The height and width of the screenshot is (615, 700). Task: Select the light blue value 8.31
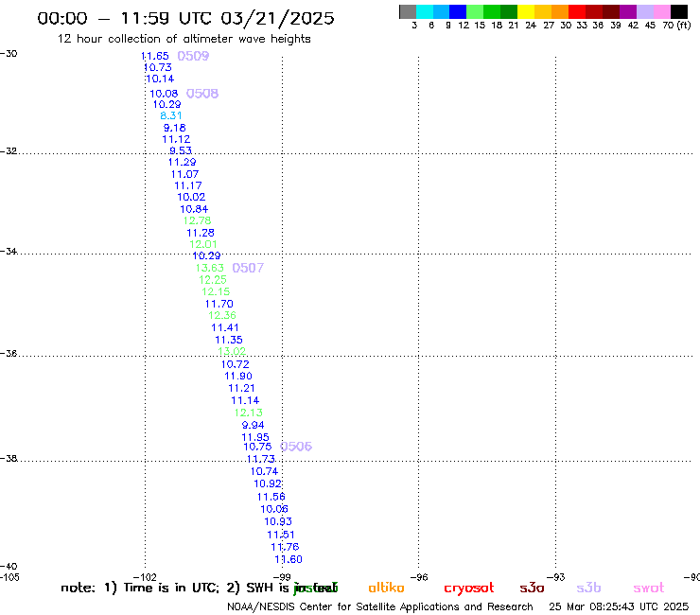171,115
